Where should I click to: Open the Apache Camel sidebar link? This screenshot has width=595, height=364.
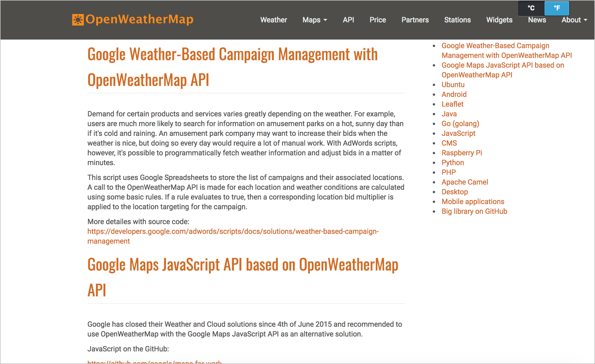click(x=465, y=182)
